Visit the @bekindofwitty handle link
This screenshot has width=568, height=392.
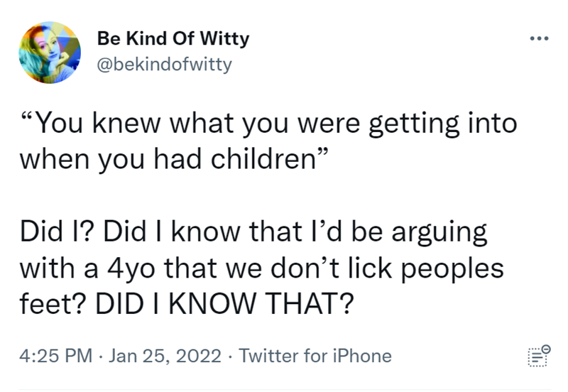(163, 65)
